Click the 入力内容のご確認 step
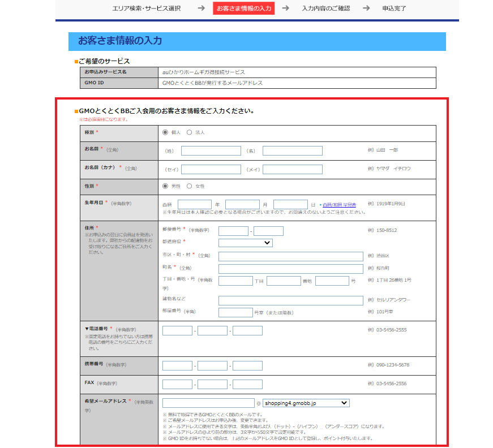Screen dimensions: 493x448 click(326, 8)
